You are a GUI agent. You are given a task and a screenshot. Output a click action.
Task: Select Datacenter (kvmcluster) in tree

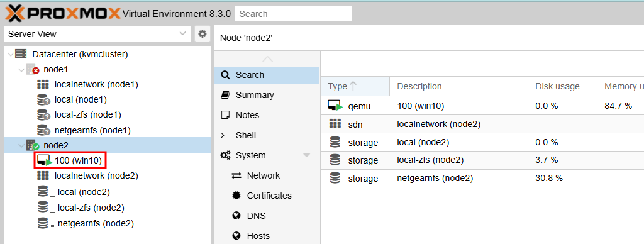(x=80, y=54)
